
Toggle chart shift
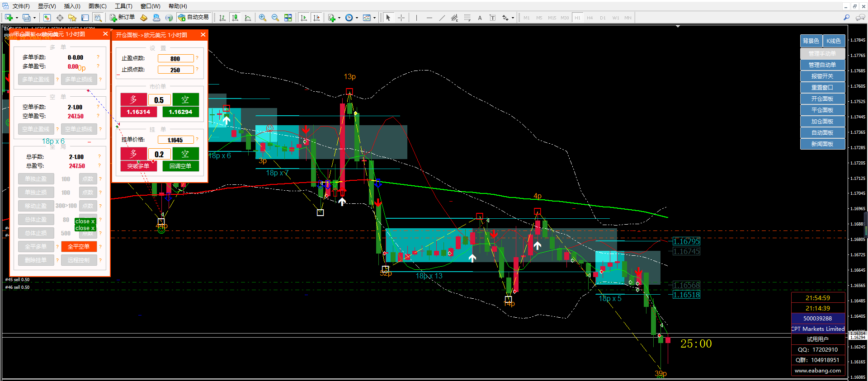[x=316, y=18]
